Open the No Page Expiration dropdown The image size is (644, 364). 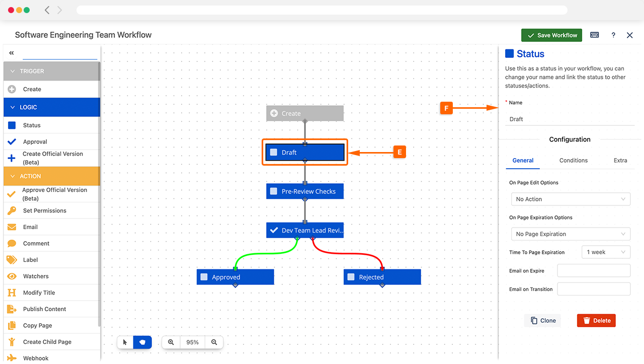pyautogui.click(x=570, y=234)
